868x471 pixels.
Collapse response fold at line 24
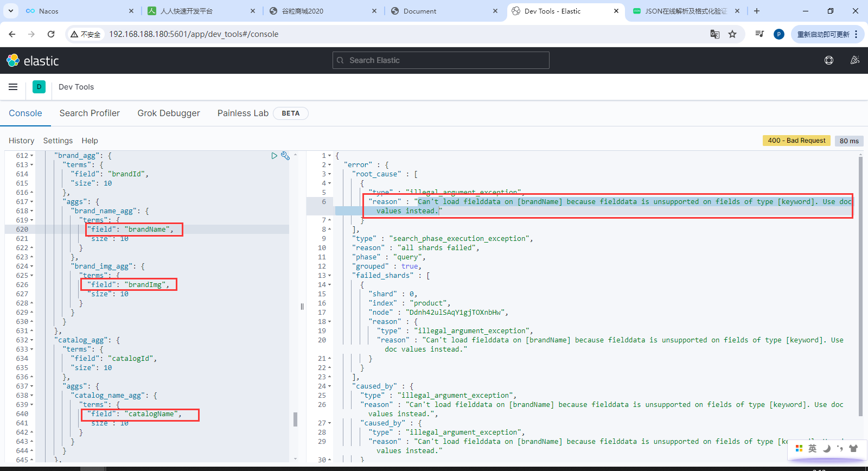329,386
